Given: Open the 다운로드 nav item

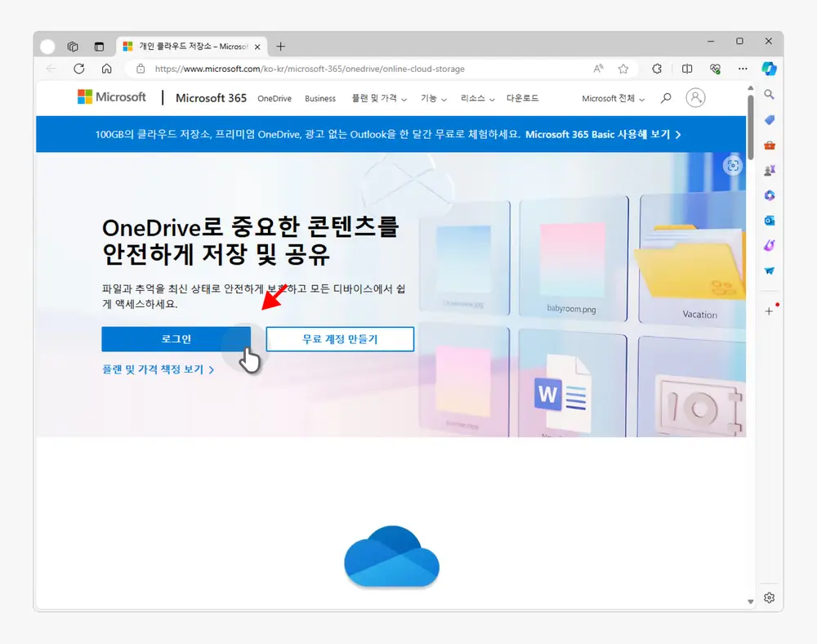Looking at the screenshot, I should [523, 98].
